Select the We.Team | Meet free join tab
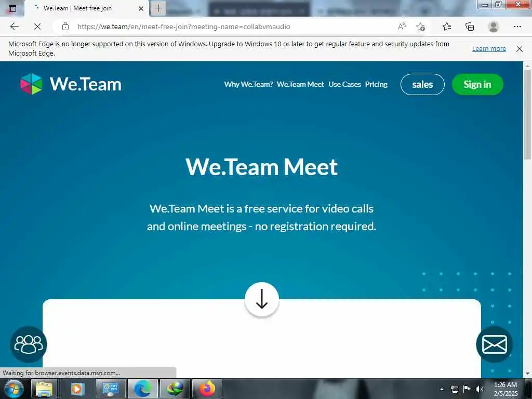The height and width of the screenshot is (399, 532). coord(87,8)
